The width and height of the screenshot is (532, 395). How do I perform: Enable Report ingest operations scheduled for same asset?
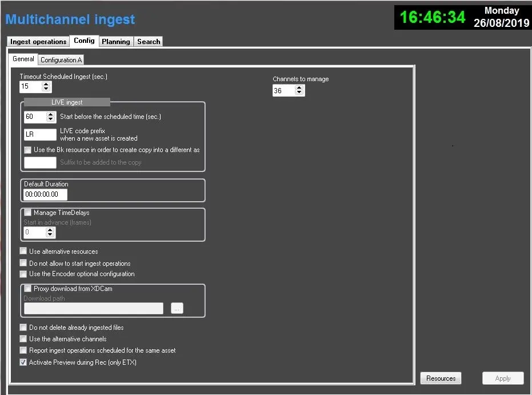(x=23, y=350)
